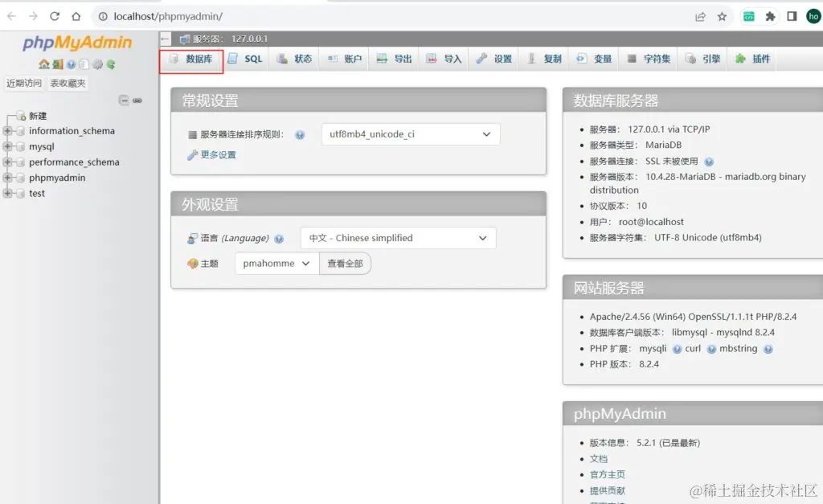Bookmark page with star icon
823x504 pixels.
[x=723, y=16]
